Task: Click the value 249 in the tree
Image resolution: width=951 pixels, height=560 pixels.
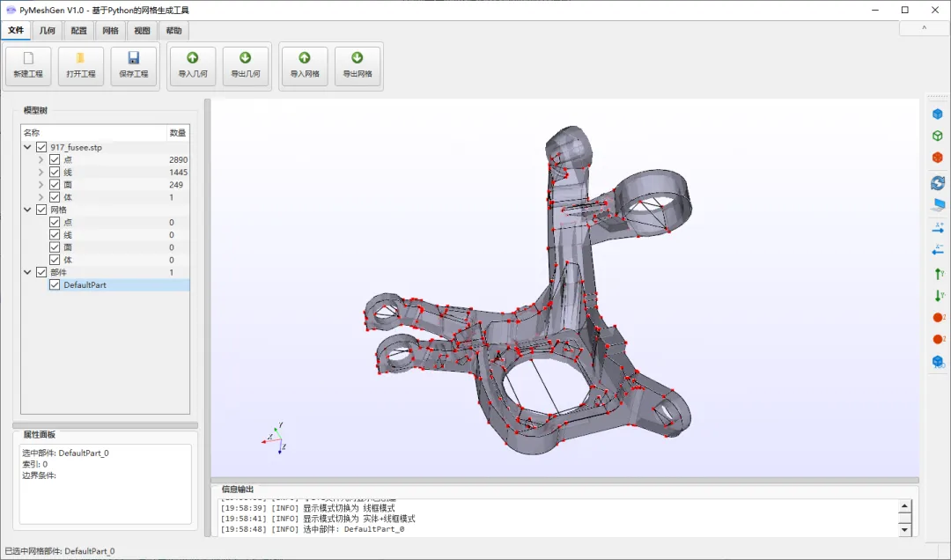Action: pyautogui.click(x=176, y=184)
